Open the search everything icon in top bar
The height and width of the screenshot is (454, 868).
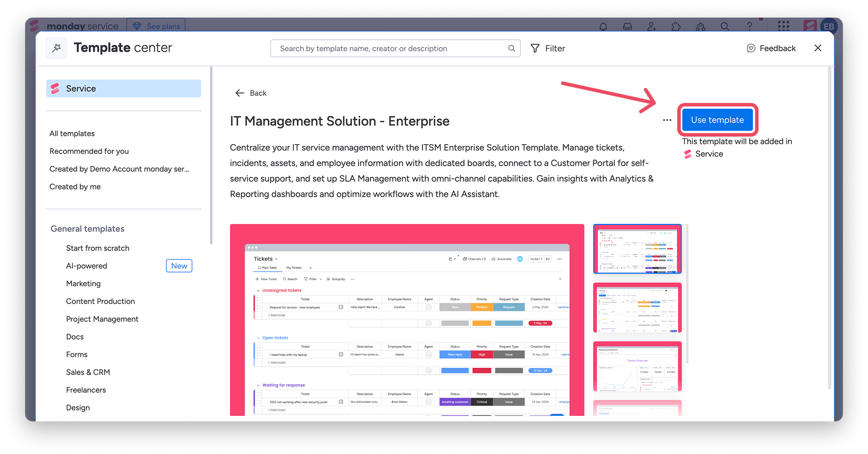pos(725,26)
